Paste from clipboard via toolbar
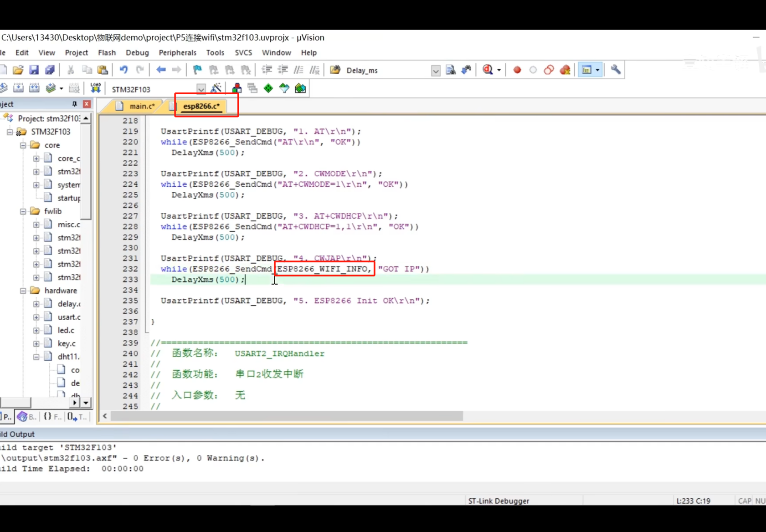This screenshot has width=766, height=532. click(x=103, y=70)
